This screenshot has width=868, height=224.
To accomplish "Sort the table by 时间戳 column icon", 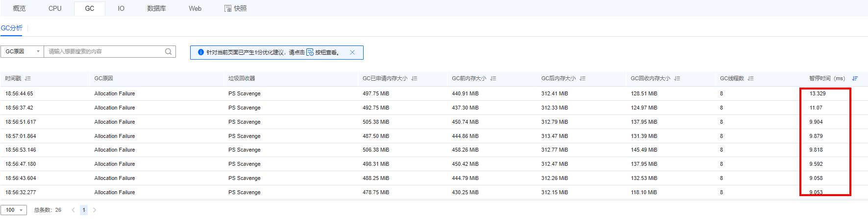I will 28,78.
